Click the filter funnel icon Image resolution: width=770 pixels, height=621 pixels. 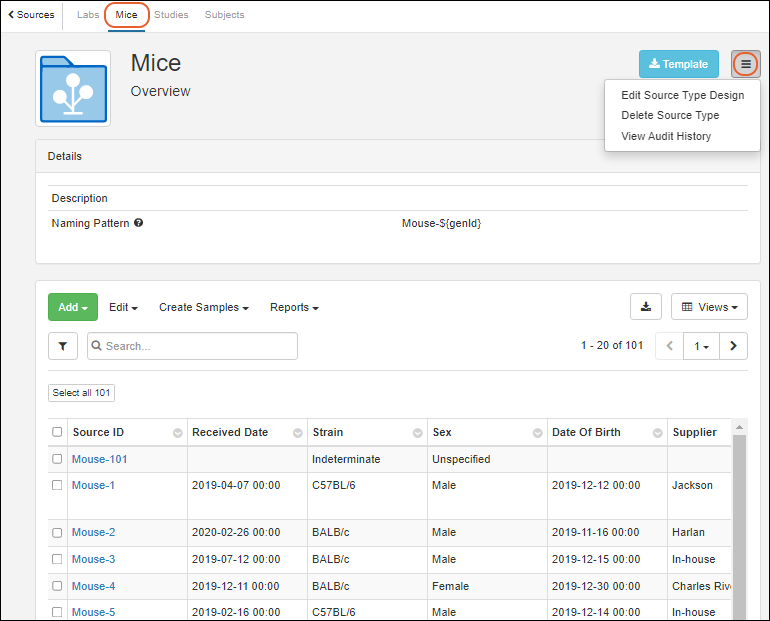click(x=62, y=346)
